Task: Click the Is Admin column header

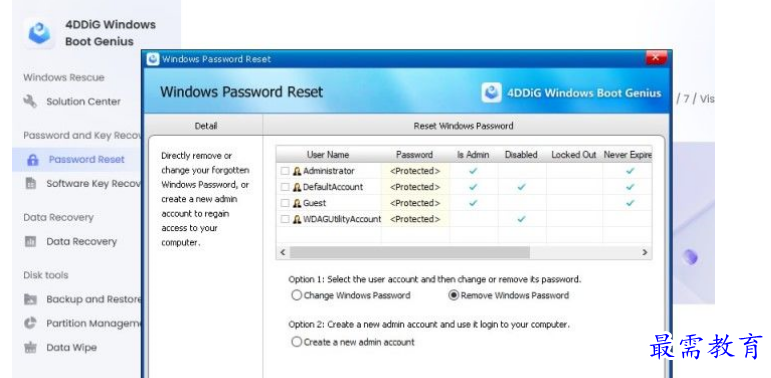Action: 473,154
